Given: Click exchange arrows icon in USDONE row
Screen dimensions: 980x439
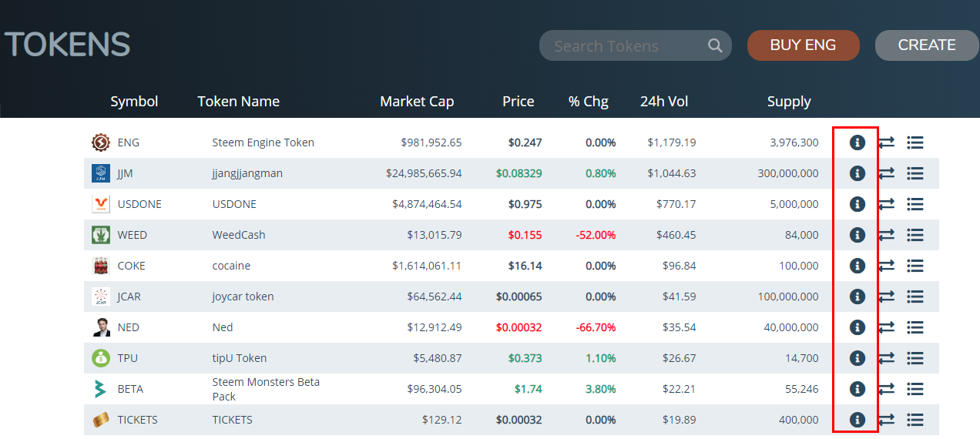Looking at the screenshot, I should [887, 204].
